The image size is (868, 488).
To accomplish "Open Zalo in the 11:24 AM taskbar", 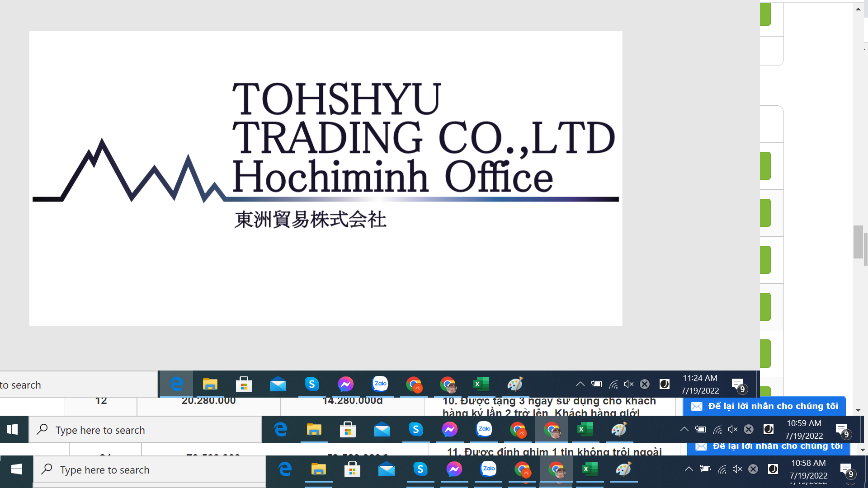I will pos(380,384).
